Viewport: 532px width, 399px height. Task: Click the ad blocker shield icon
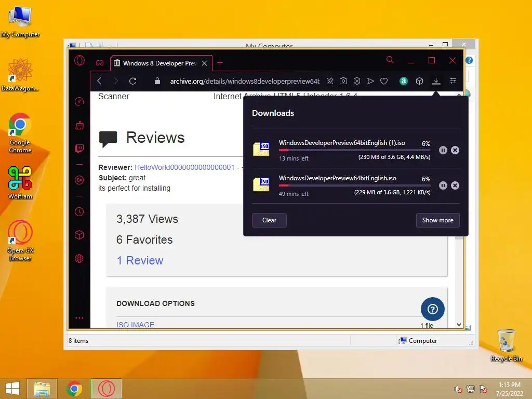click(x=357, y=81)
